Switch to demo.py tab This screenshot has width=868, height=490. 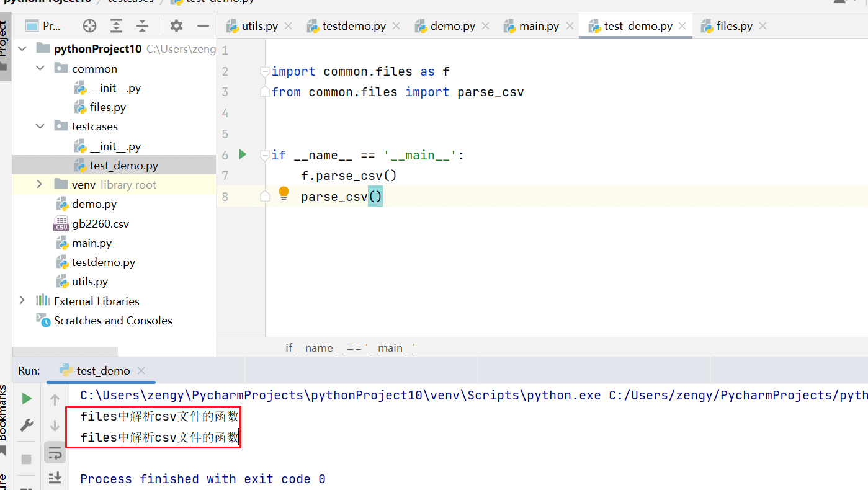pyautogui.click(x=452, y=26)
